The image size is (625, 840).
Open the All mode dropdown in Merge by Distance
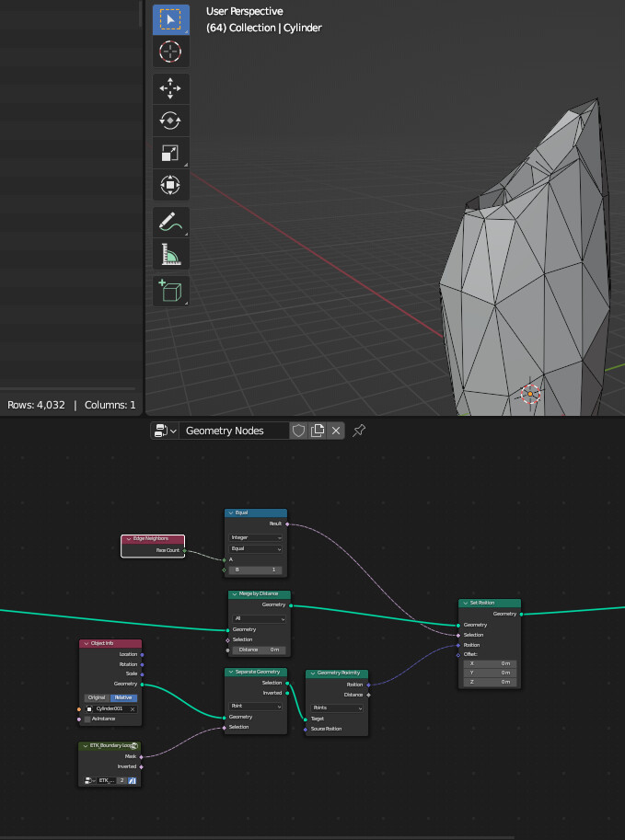(259, 619)
